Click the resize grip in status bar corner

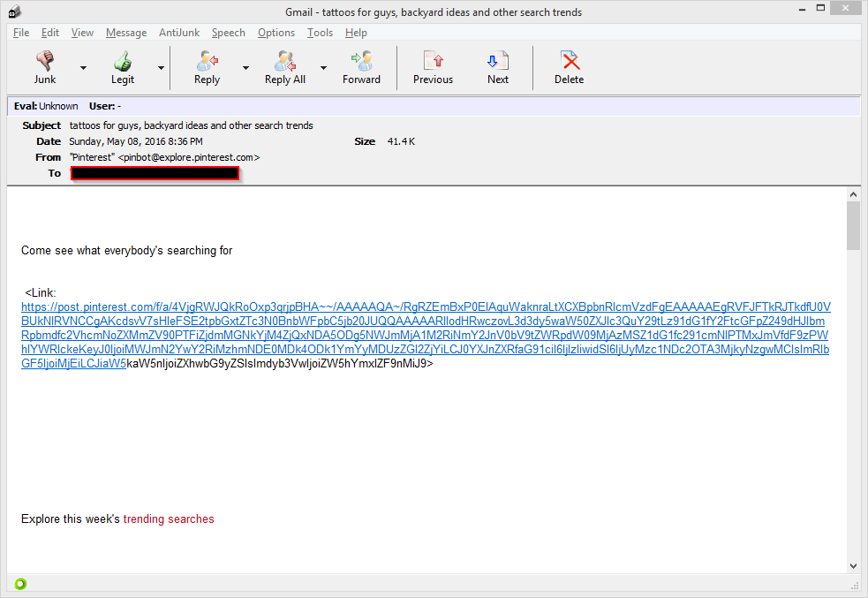coord(855,586)
